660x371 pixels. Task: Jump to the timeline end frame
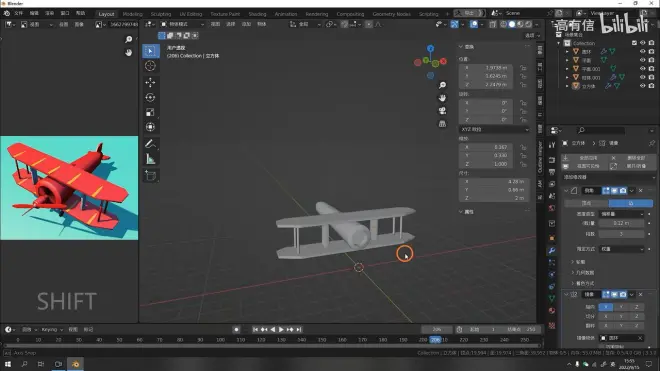click(x=299, y=329)
